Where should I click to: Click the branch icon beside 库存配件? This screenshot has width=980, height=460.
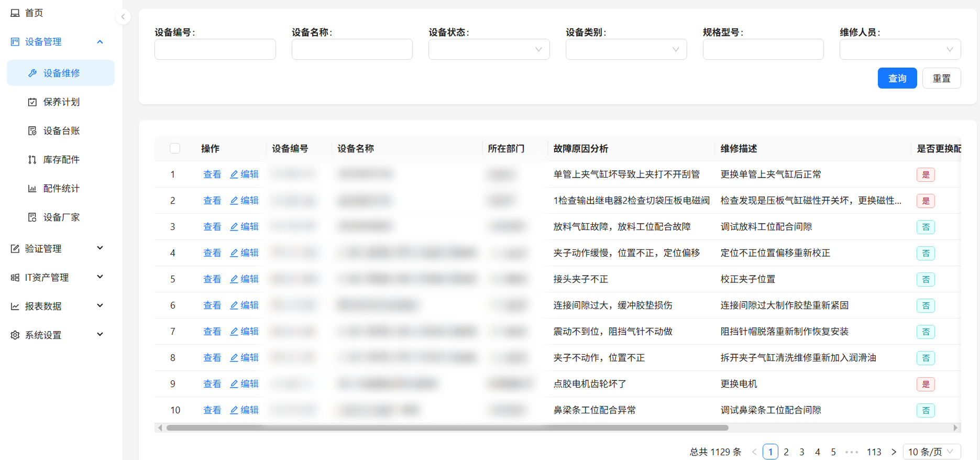[32, 160]
